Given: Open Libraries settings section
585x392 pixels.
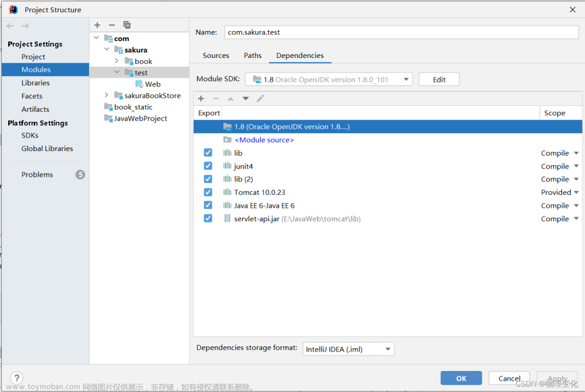Looking at the screenshot, I should (x=36, y=83).
